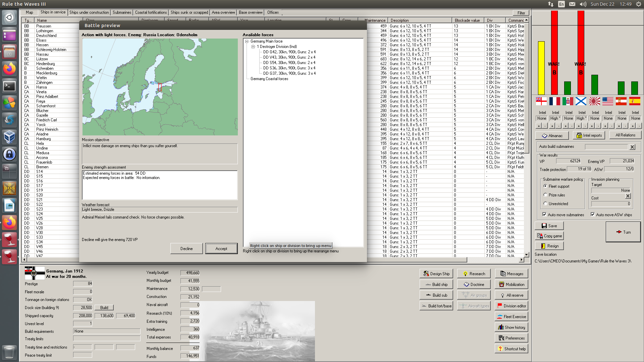Clear the Auto build submarines field
The width and height of the screenshot is (644, 362).
(632, 146)
